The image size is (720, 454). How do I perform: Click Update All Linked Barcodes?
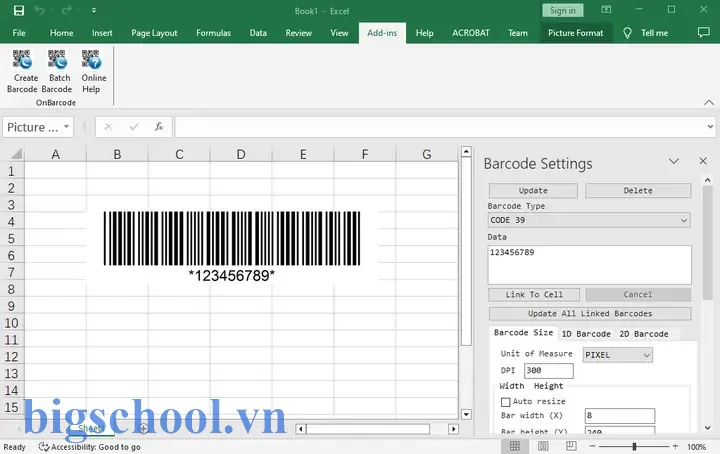pyautogui.click(x=590, y=314)
